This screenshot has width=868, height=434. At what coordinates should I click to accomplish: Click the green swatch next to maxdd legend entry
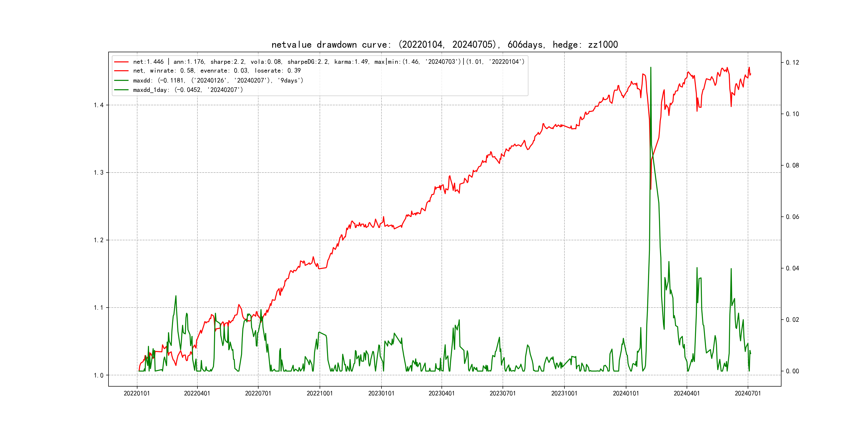tap(121, 81)
